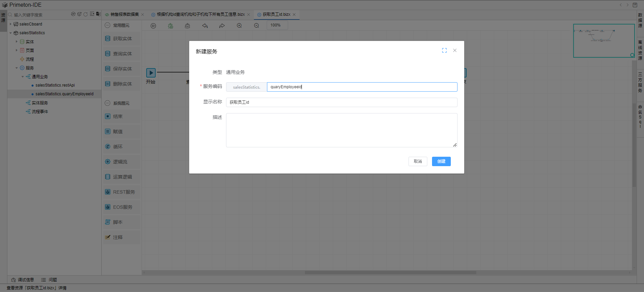The width and height of the screenshot is (644, 292).
Task: Click the 创建 button
Action: click(441, 161)
